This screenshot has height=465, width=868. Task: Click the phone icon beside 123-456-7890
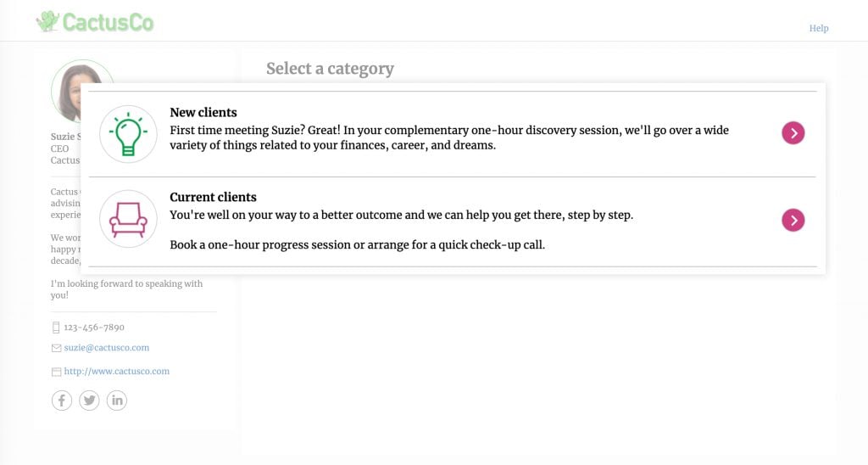tap(56, 328)
